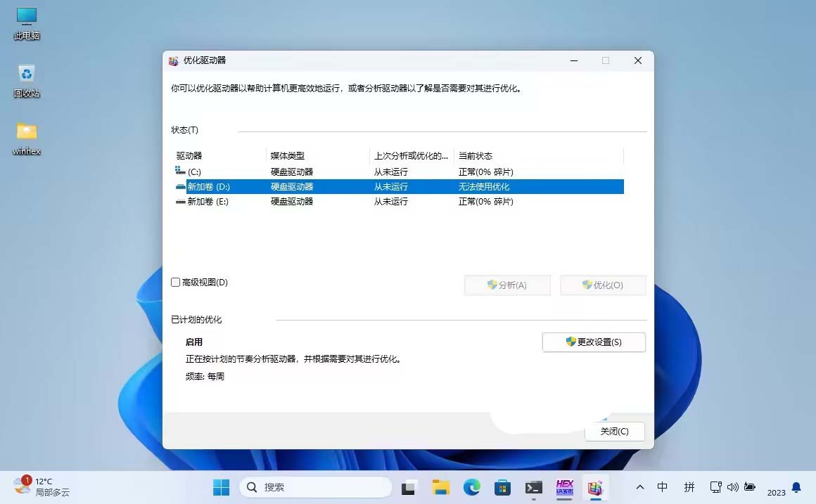Image resolution: width=816 pixels, height=504 pixels.
Task: Open the notification bell icon
Action: (796, 487)
